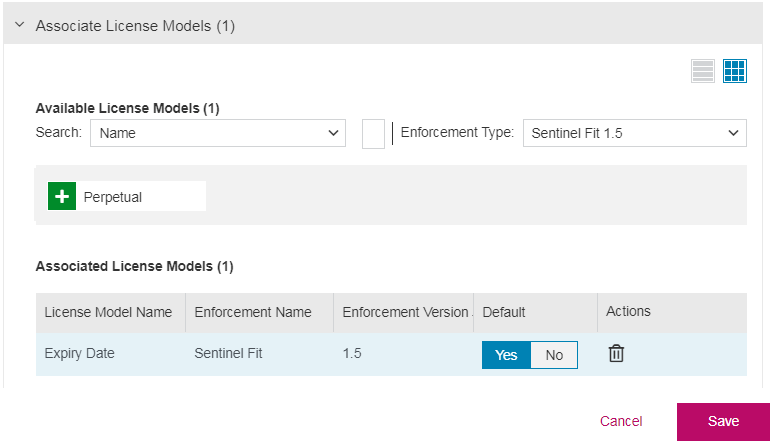
Task: Set Default to No for Expiry Date
Action: (x=554, y=355)
